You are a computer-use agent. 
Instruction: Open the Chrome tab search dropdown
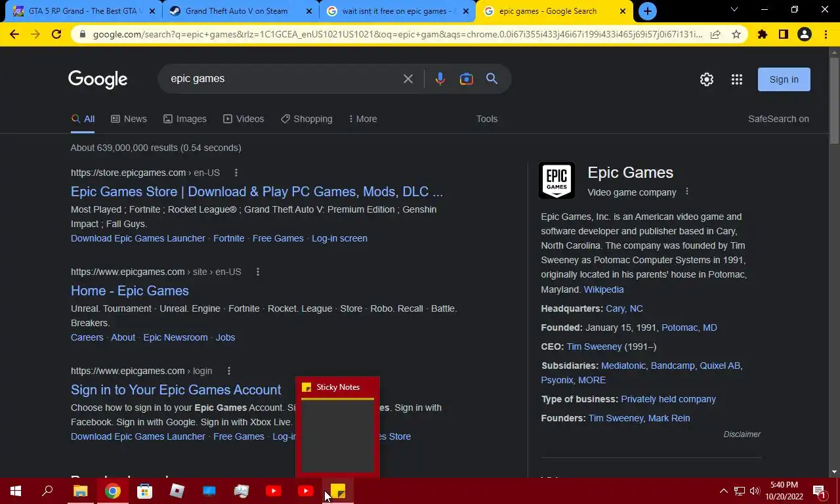[734, 10]
